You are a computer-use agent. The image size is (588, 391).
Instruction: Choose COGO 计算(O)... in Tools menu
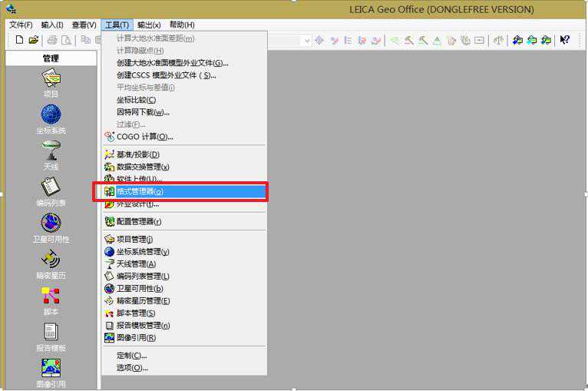pyautogui.click(x=184, y=137)
